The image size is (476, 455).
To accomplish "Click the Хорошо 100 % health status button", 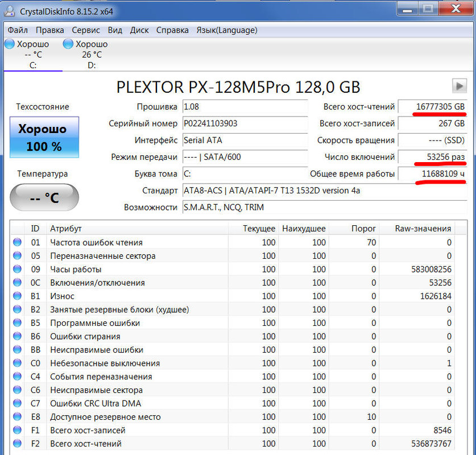I will 44,137.
